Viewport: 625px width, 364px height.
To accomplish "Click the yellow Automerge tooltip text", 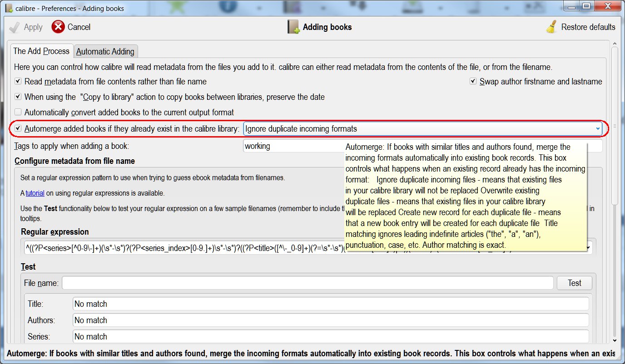I will (x=465, y=196).
